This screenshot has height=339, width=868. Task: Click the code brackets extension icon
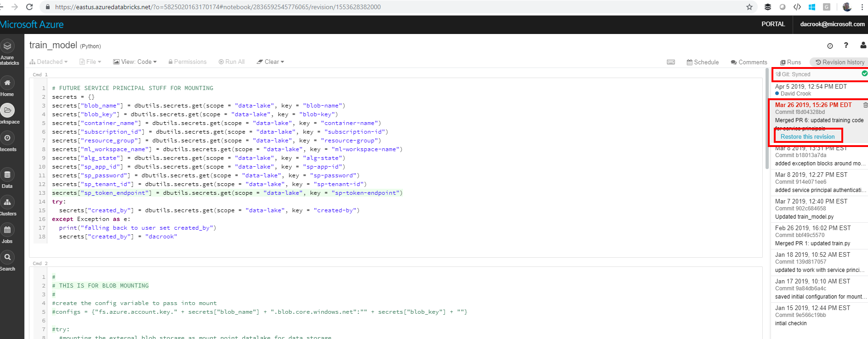pos(797,7)
